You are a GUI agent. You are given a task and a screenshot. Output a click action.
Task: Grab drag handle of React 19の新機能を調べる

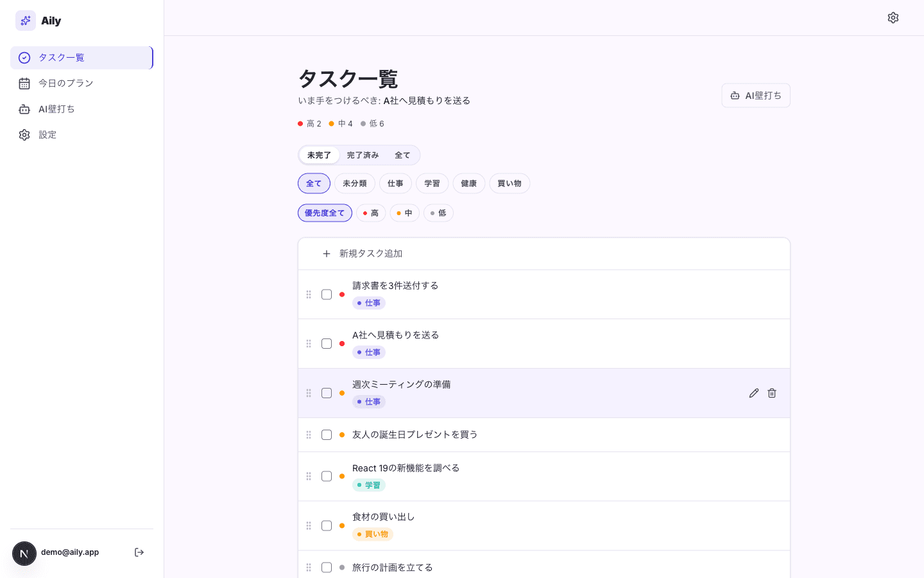[309, 476]
